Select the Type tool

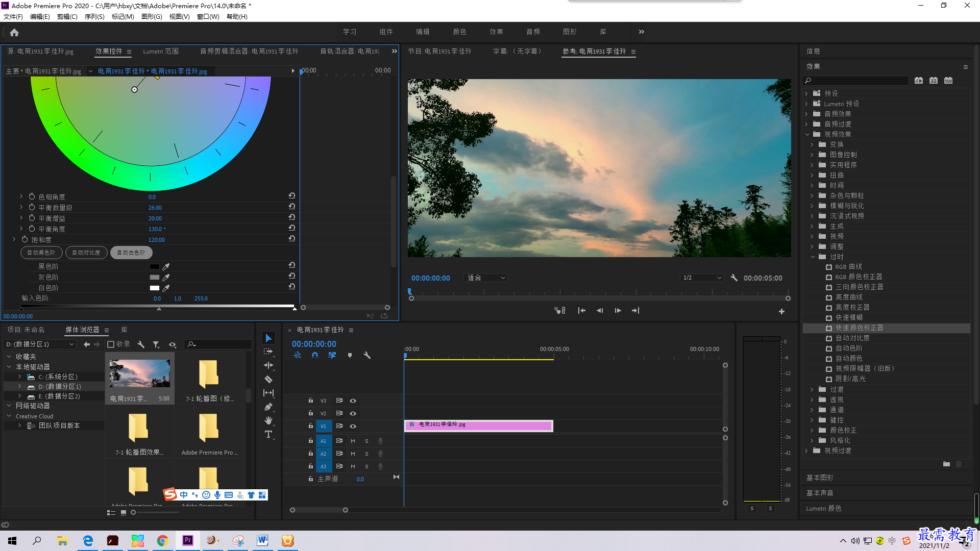pos(268,434)
